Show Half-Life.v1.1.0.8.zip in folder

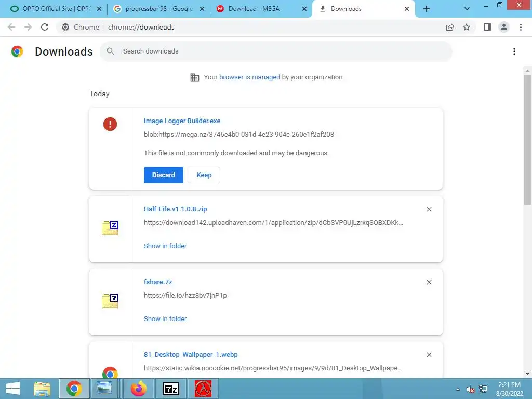165,246
